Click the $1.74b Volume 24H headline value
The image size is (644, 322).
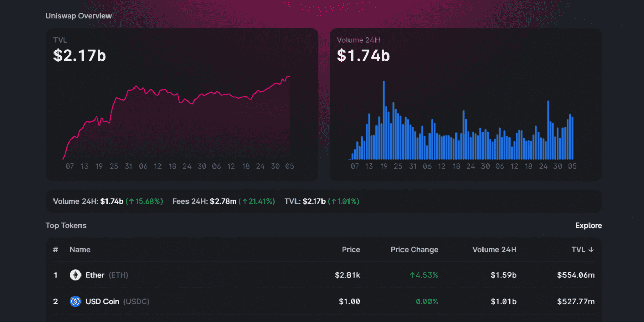[364, 55]
